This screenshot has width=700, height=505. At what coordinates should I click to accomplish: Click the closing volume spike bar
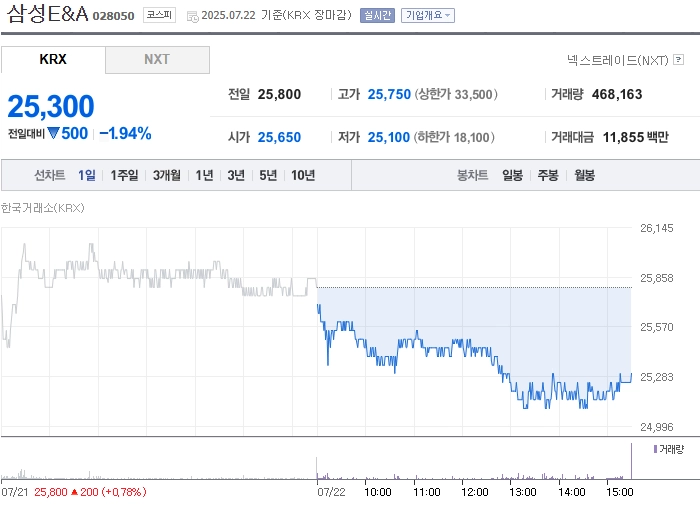tap(631, 461)
